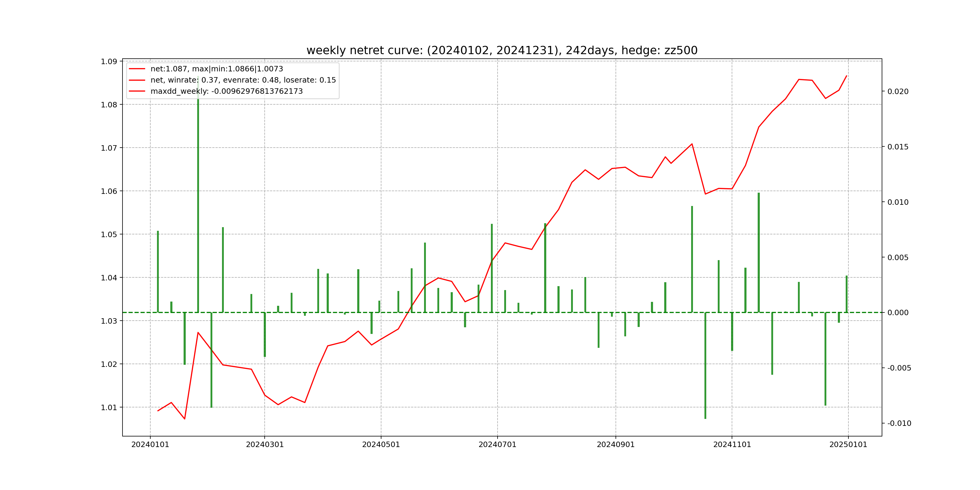Click legend entry 'net:1.087, max|min'

(x=217, y=69)
